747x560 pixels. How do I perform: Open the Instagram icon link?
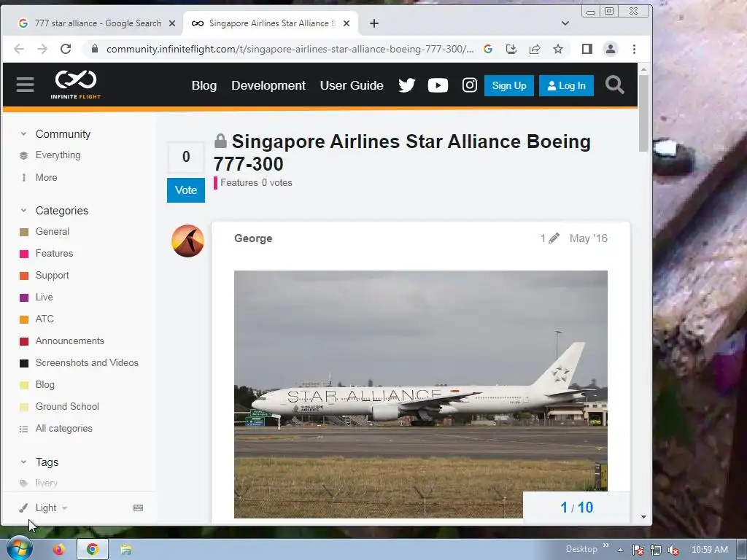tap(469, 85)
